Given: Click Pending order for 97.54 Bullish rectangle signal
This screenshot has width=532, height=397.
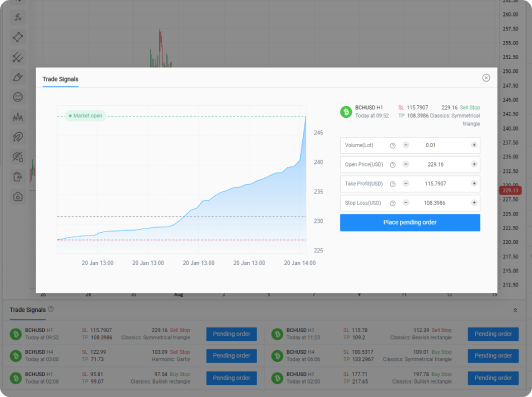Looking at the screenshot, I should [x=231, y=378].
